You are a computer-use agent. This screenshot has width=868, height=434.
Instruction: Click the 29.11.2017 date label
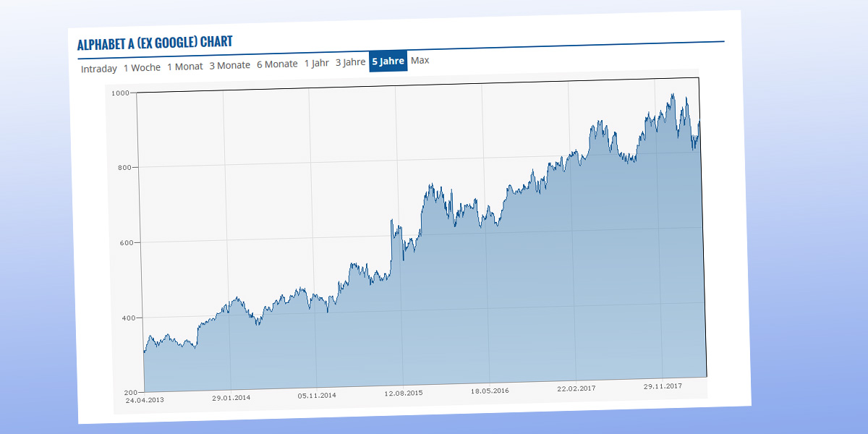click(x=663, y=386)
